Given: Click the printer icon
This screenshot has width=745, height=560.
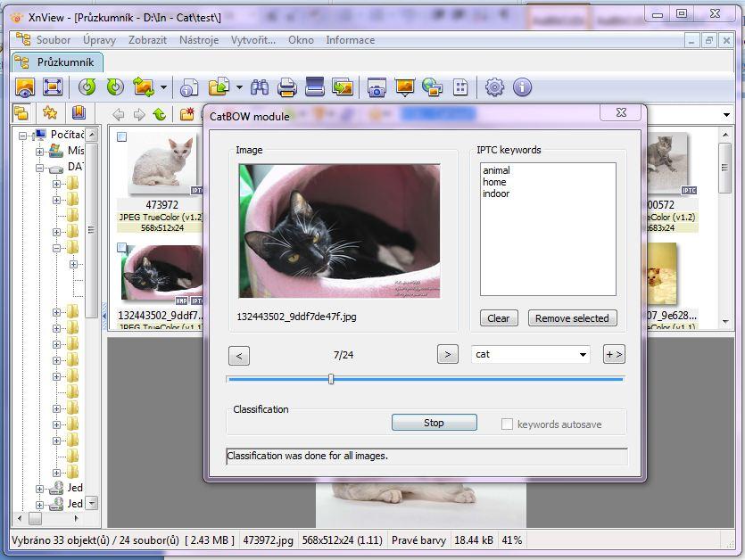Looking at the screenshot, I should (287, 87).
